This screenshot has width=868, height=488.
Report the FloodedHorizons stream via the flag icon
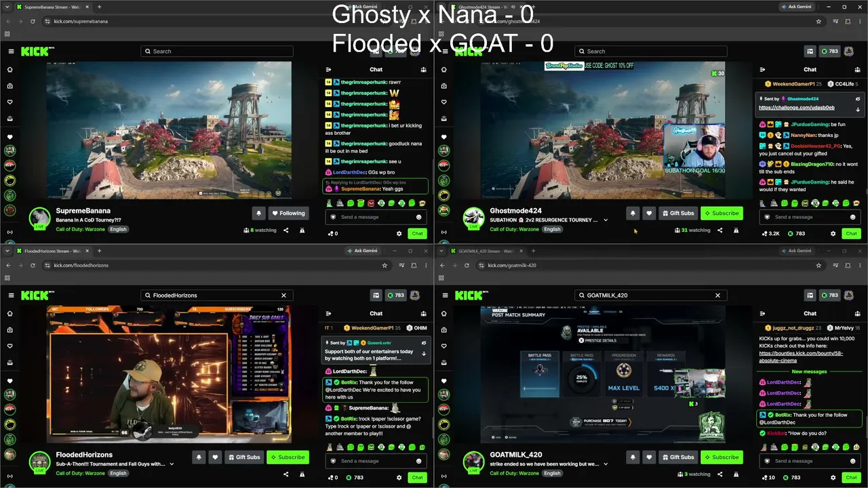coord(302,474)
